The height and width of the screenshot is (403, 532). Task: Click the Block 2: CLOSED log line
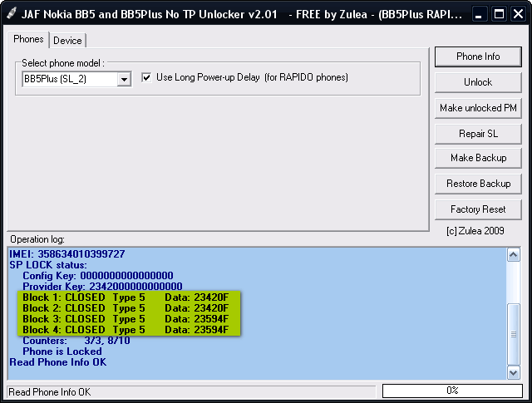coord(126,308)
